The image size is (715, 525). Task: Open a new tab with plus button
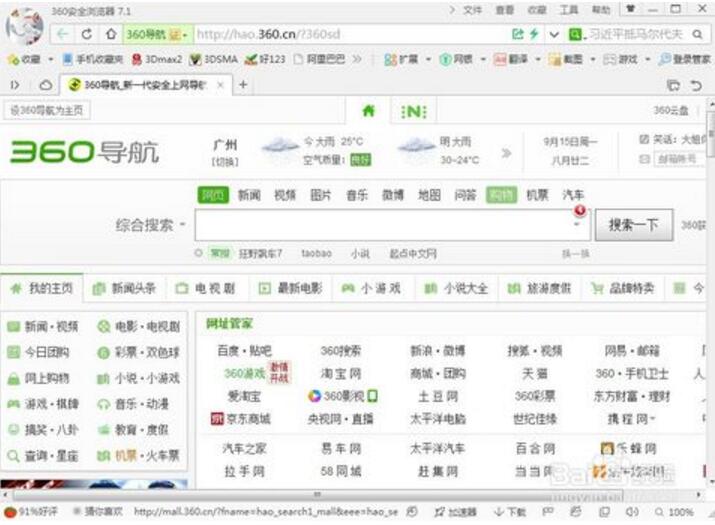pyautogui.click(x=243, y=84)
